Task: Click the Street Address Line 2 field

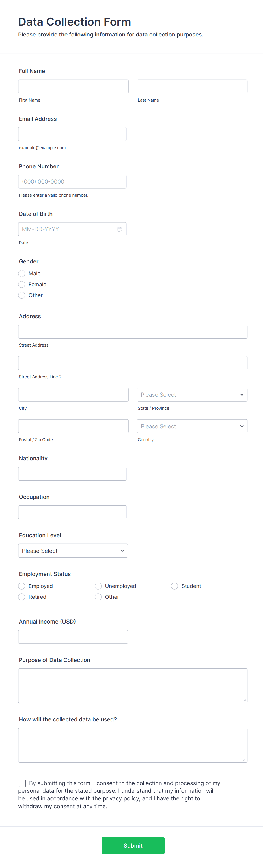Action: pyautogui.click(x=133, y=363)
